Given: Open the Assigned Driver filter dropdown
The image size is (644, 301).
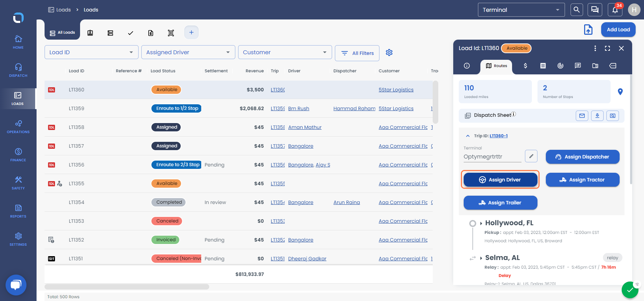Looking at the screenshot, I should pos(188,52).
